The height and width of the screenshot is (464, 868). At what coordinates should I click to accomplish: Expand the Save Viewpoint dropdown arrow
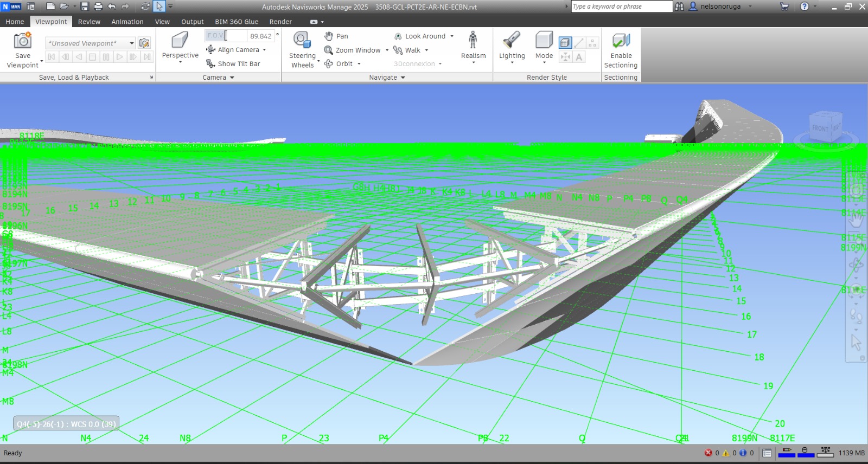coord(42,61)
